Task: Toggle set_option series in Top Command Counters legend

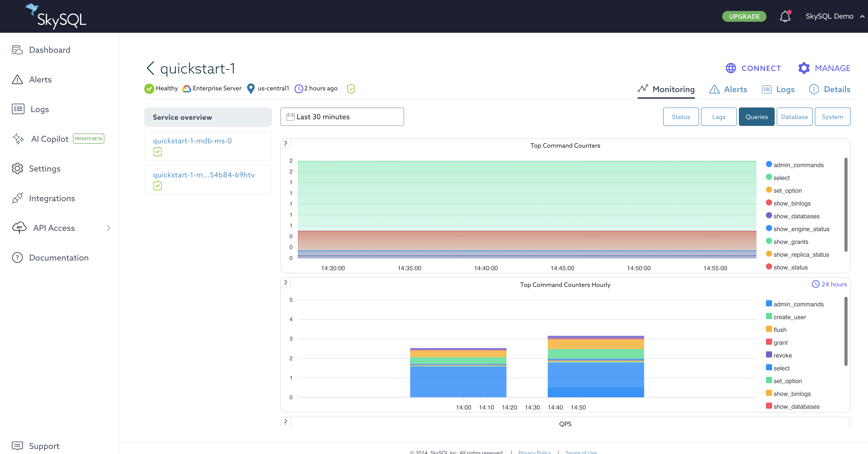Action: [783, 191]
